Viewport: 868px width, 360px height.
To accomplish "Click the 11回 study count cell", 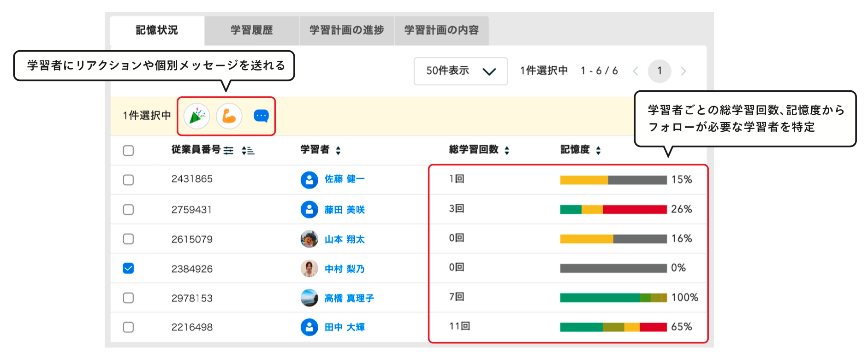I will point(459,326).
